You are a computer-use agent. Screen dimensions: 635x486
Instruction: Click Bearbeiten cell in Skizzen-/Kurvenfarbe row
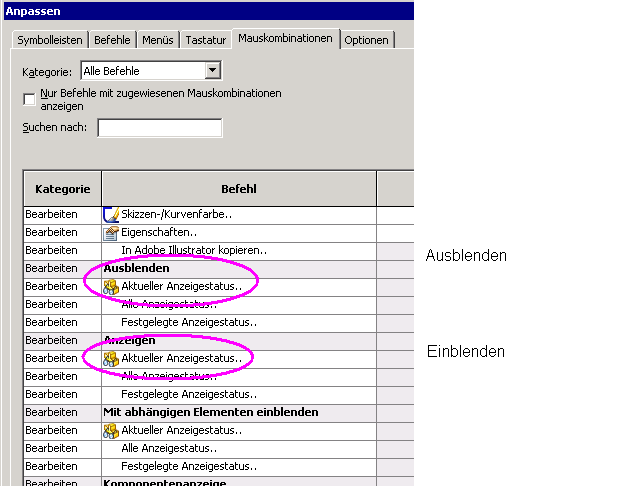(x=62, y=215)
